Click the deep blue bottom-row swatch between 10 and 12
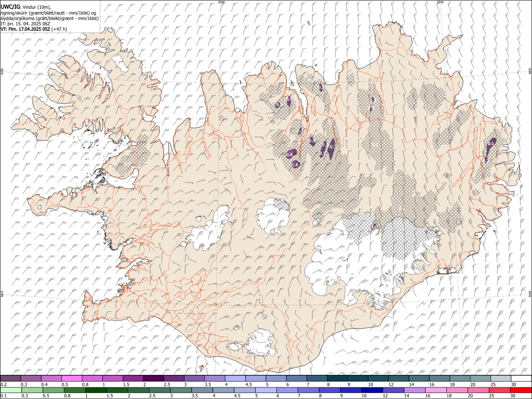 372,390
